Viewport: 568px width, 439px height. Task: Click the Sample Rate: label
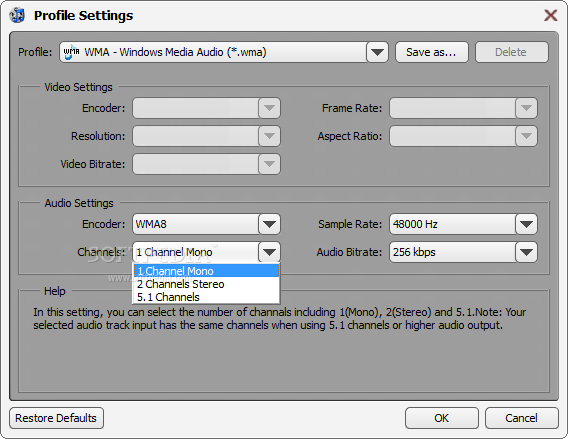click(x=350, y=224)
